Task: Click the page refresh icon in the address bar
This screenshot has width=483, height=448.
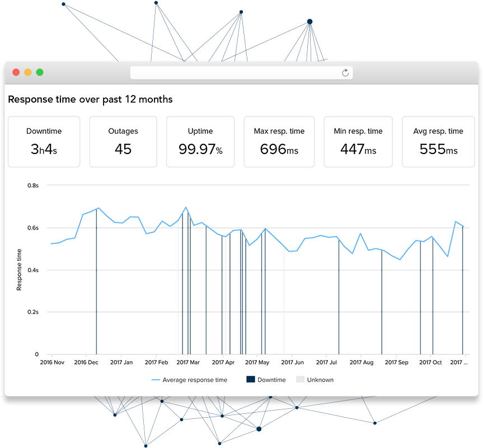Action: (345, 73)
